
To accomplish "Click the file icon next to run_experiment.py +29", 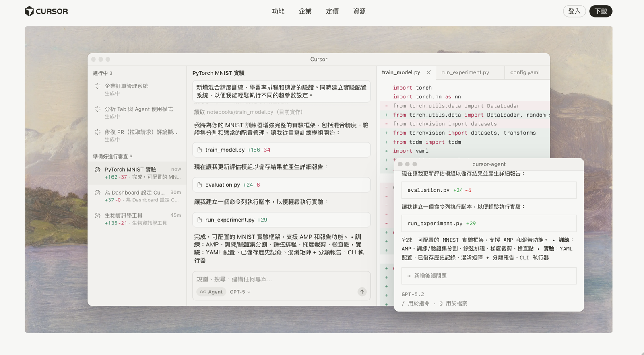I will (200, 220).
